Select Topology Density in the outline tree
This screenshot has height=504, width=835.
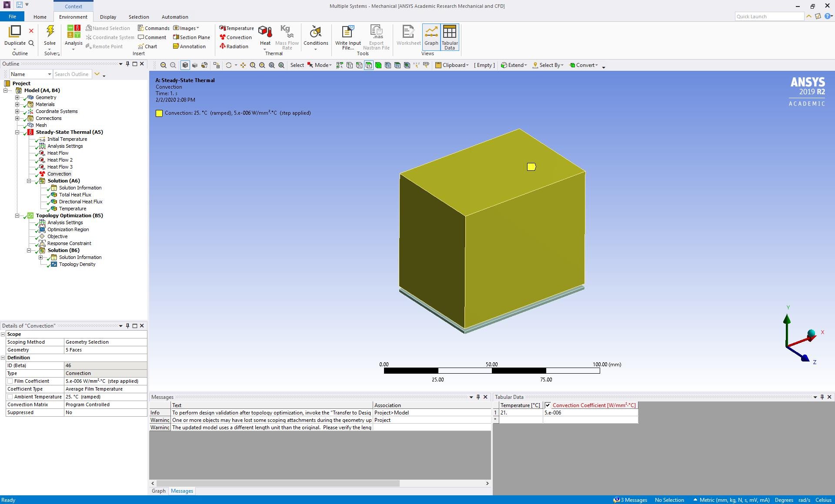tap(77, 264)
